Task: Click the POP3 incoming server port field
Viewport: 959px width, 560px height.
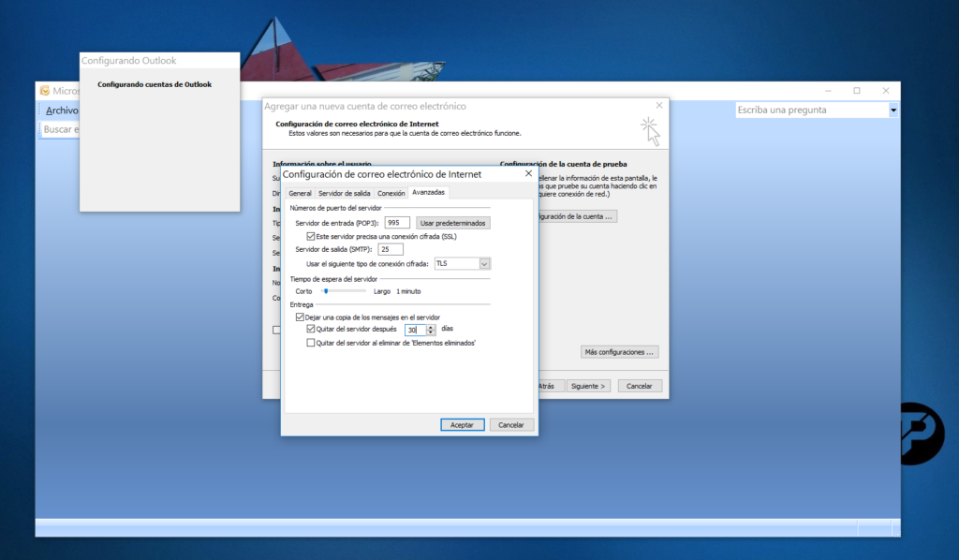Action: 397,223
